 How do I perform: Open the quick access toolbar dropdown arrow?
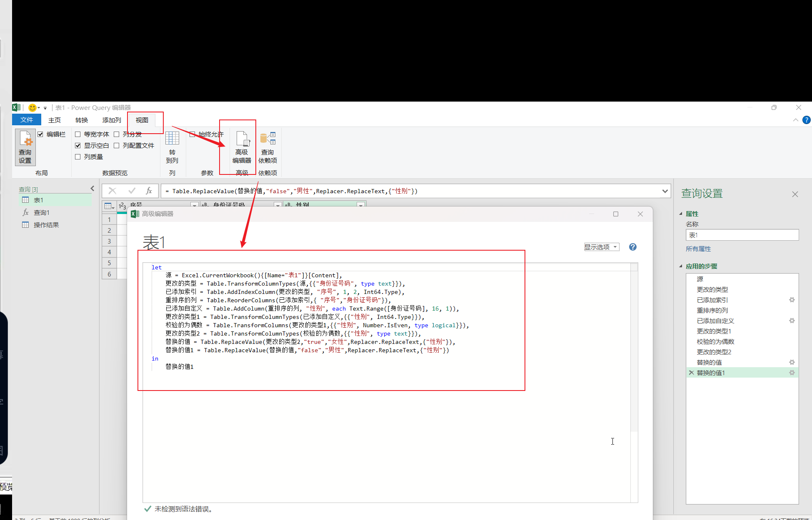[x=45, y=108]
